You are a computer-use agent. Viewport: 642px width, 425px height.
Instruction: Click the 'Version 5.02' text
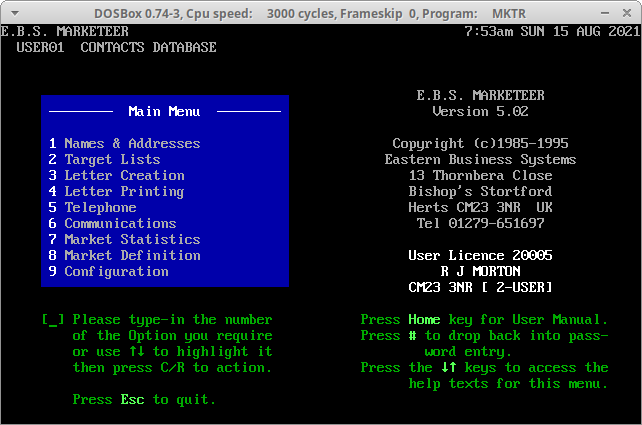click(480, 111)
